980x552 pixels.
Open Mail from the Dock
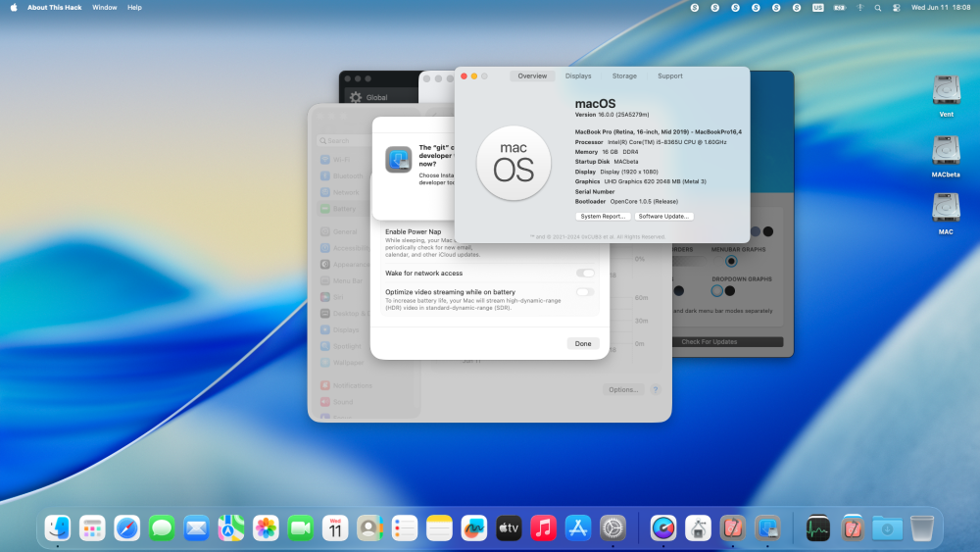point(196,528)
